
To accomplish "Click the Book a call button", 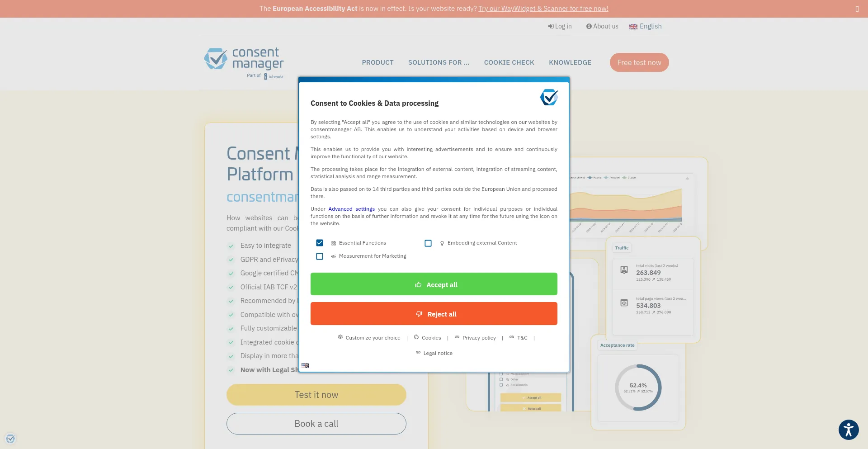I will click(316, 424).
